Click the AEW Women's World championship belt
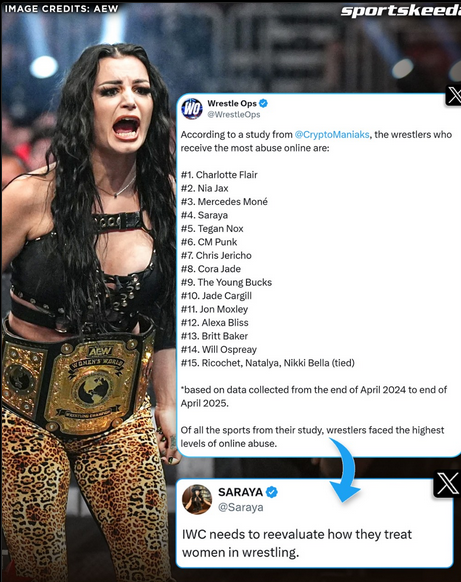The height and width of the screenshot is (582, 461). (78, 382)
